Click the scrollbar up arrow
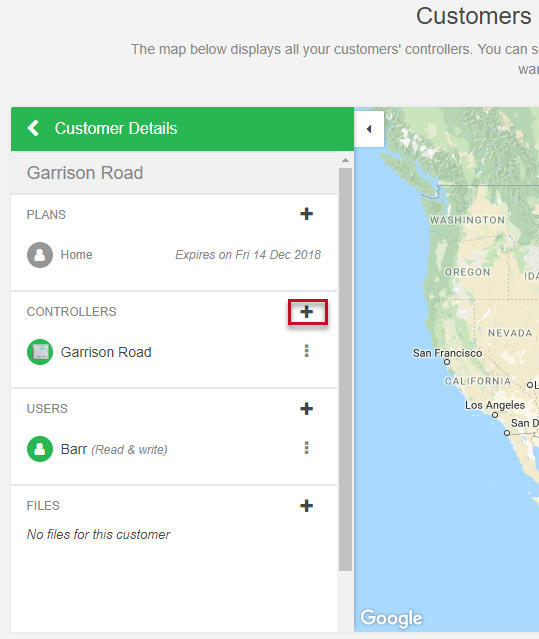 point(345,161)
